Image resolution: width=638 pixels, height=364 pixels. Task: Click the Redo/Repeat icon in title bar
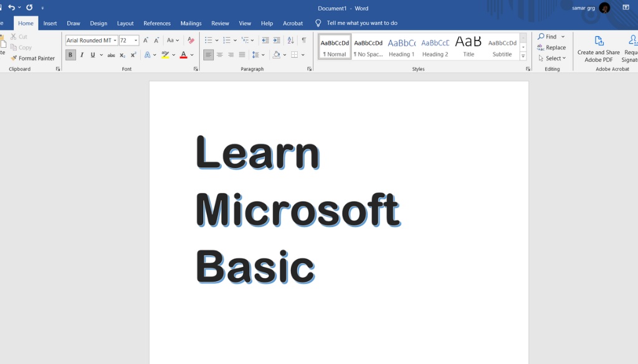click(29, 7)
